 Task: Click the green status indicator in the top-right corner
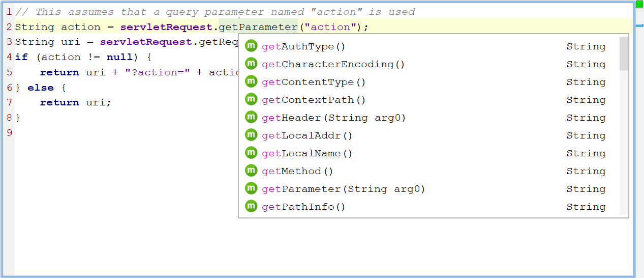(x=639, y=4)
